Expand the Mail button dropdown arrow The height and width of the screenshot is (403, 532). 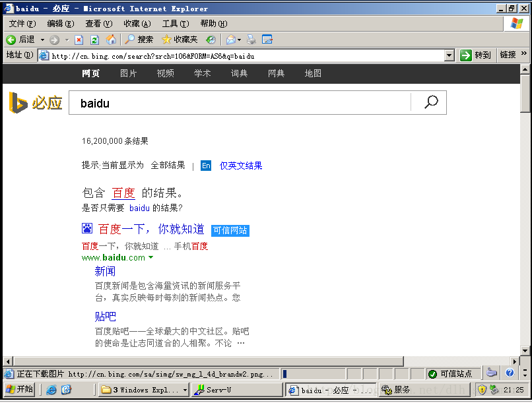click(x=239, y=40)
